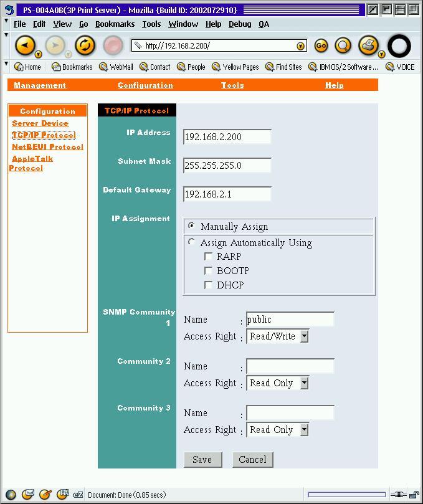Viewport: 423px width, 504px height.
Task: Tick the RARP checkbox
Action: pyautogui.click(x=209, y=257)
